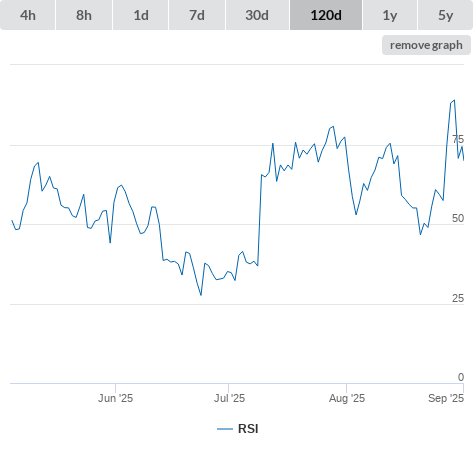Click the RSI peak near September
Screen dimensions: 474x455
point(454,100)
